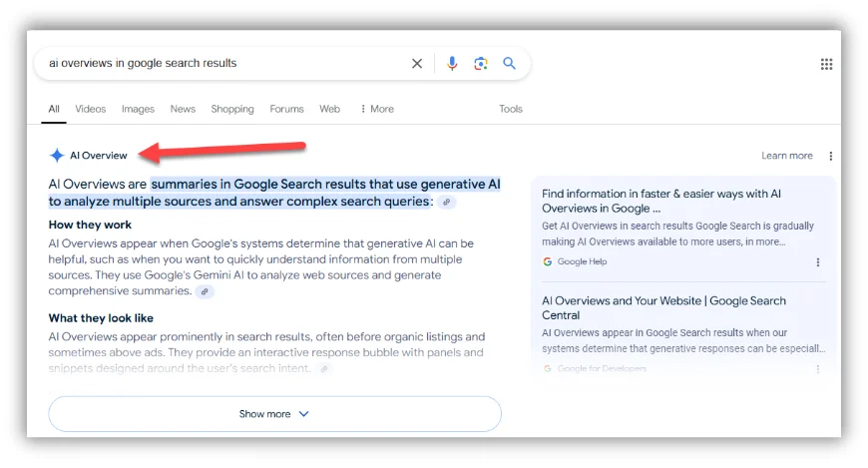The image size is (868, 468).
Task: Open the Forums tab
Action: tap(286, 109)
